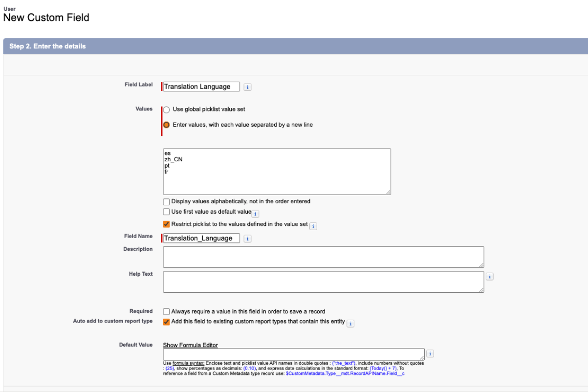
Task: Open info icon beside Restrict picklist option
Action: pos(313,226)
